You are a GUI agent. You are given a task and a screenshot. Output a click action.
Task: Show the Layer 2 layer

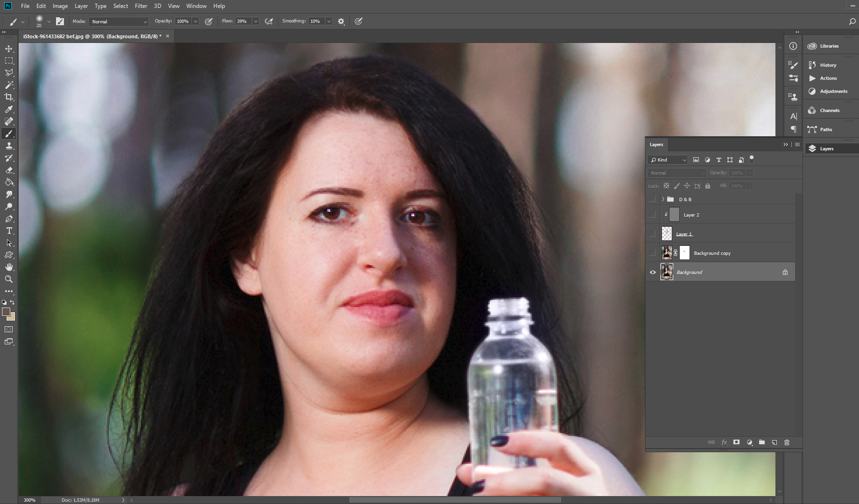point(653,215)
